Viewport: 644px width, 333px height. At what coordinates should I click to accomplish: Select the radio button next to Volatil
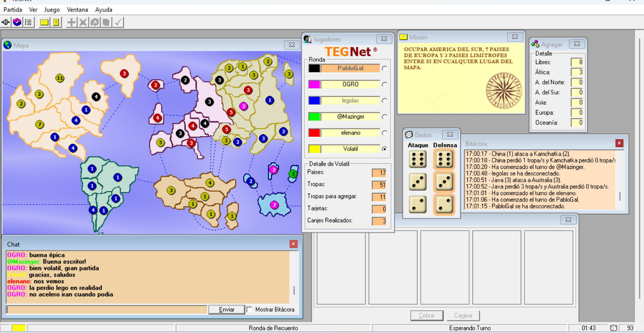click(385, 149)
